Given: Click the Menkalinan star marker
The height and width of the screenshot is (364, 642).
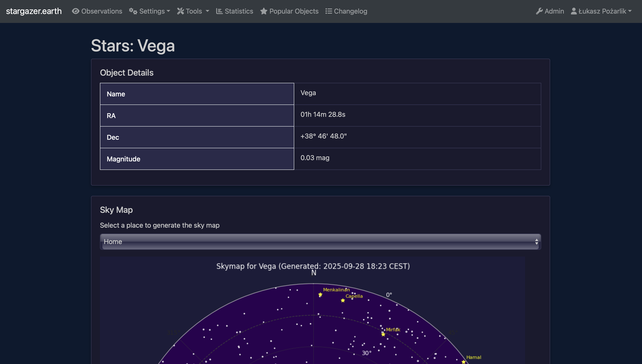Looking at the screenshot, I should coord(320,295).
